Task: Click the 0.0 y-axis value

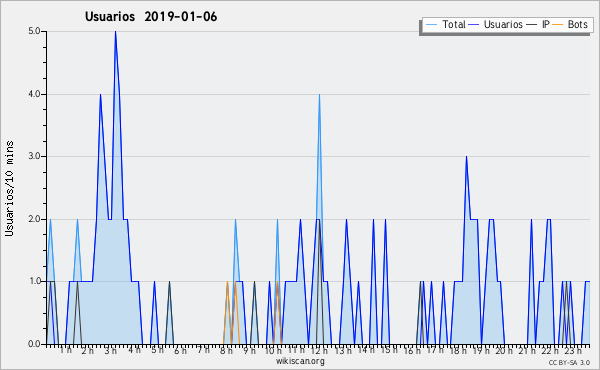Action: (34, 344)
